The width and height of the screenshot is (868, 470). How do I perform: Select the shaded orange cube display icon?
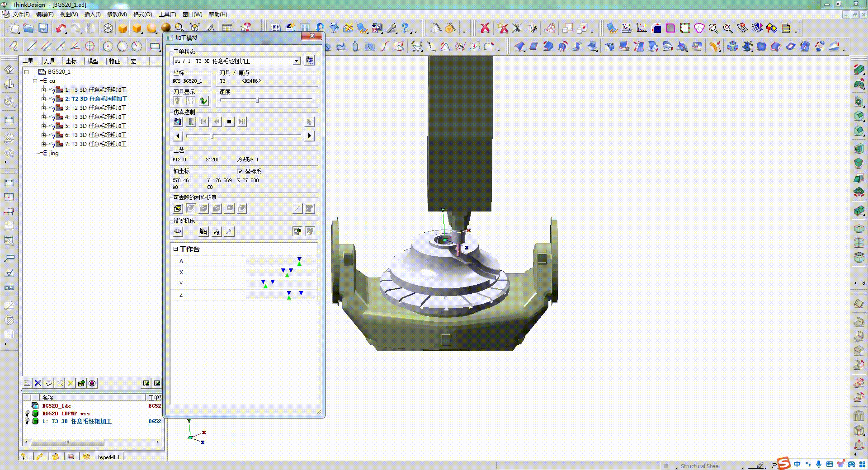pyautogui.click(x=123, y=28)
